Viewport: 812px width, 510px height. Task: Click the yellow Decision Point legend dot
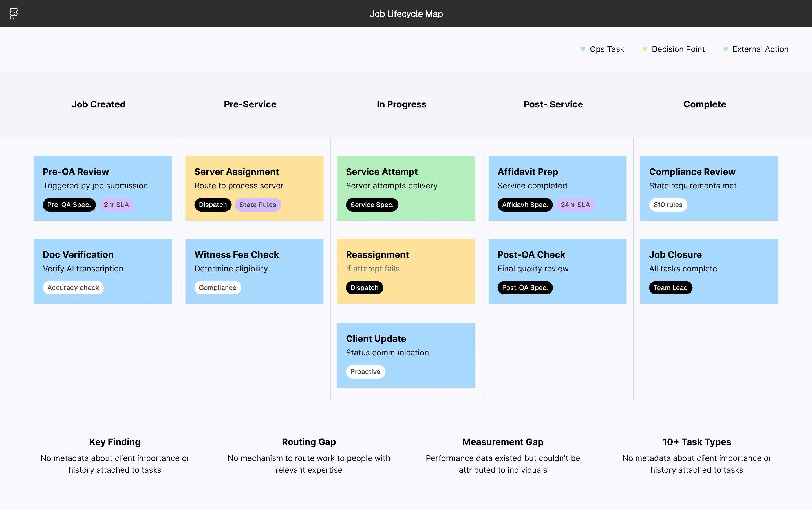[x=645, y=49]
